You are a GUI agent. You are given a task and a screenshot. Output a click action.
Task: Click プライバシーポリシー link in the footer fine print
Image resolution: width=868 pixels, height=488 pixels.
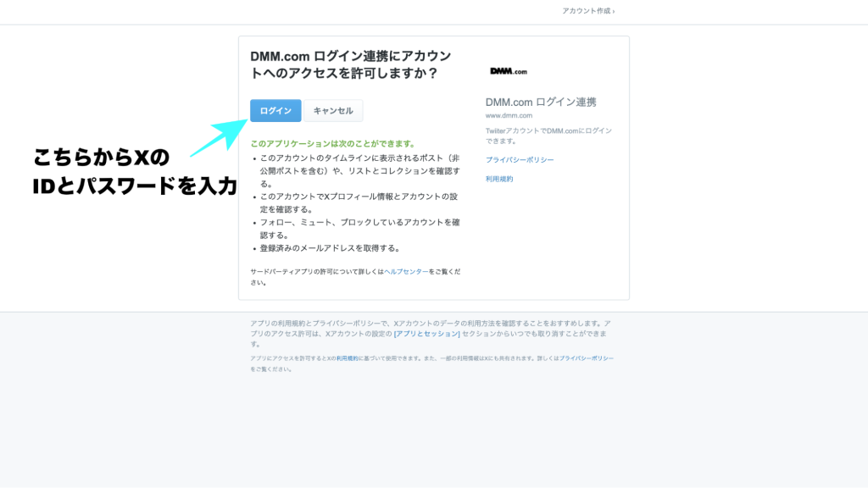click(x=586, y=358)
